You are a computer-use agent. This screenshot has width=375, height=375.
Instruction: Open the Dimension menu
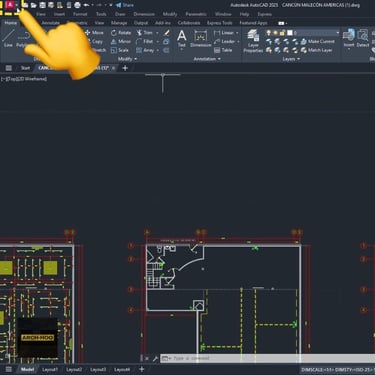point(144,14)
